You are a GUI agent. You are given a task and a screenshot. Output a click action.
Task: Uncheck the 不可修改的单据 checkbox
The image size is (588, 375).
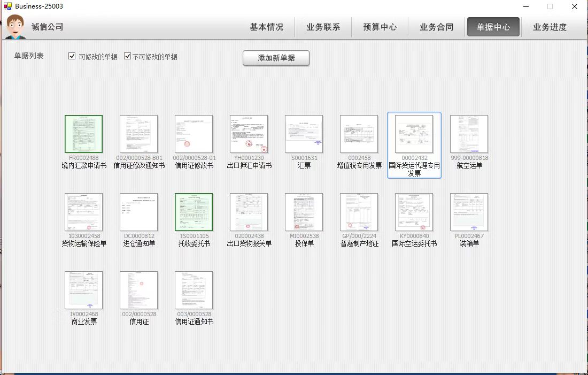(x=128, y=56)
